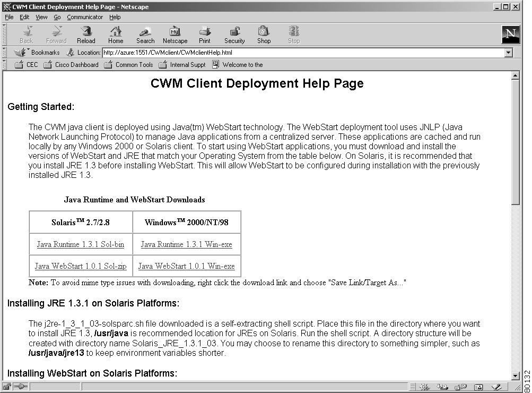Open the Edit menu
The image size is (532, 393).
coord(24,17)
